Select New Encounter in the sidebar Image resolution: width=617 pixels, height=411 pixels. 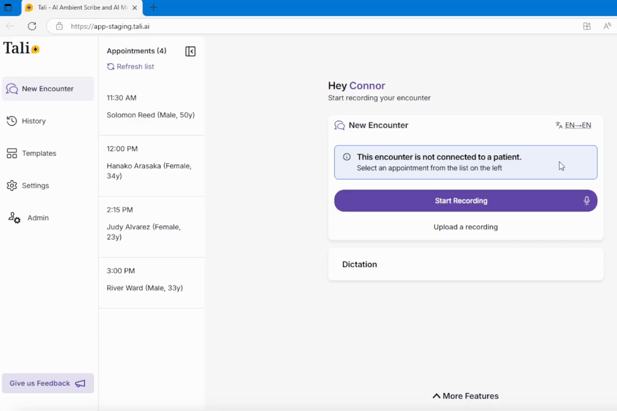(47, 89)
